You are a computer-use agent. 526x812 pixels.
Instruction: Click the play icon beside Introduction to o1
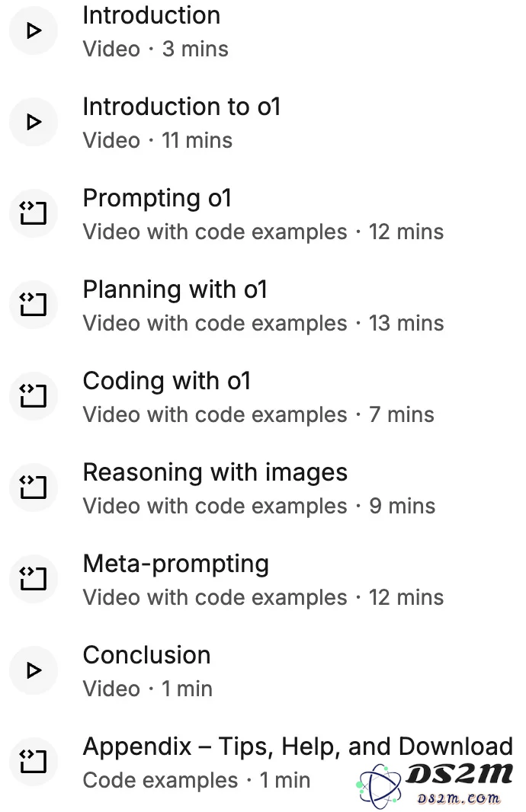34,122
